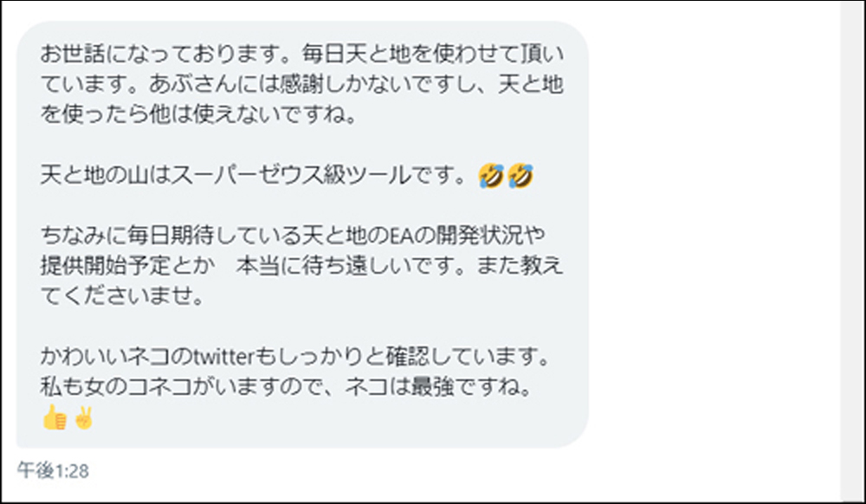Click the first rolling-laughing emoji

tap(491, 176)
